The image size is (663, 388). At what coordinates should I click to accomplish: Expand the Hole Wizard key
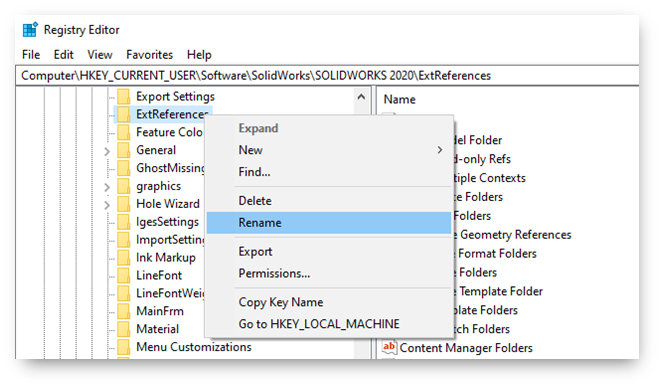click(107, 205)
